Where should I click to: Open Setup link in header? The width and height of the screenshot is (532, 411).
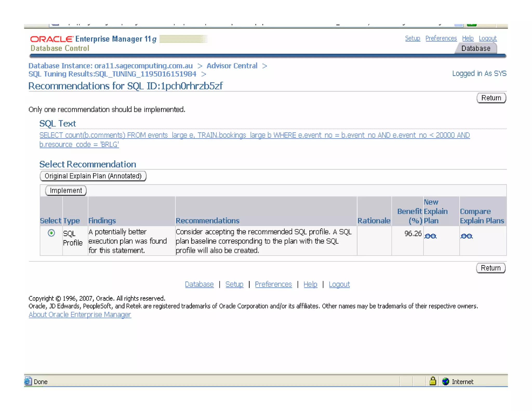[413, 38]
